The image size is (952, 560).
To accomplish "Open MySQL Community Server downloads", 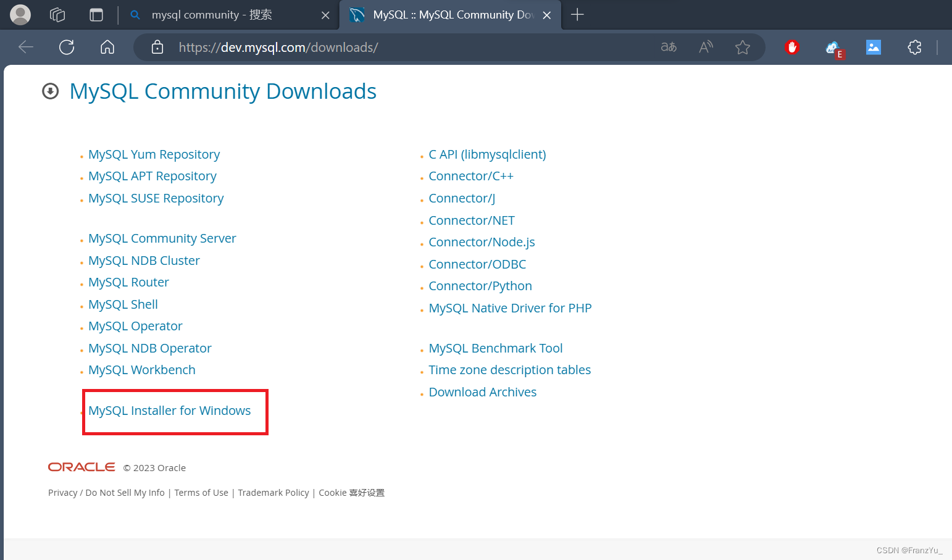I will [162, 238].
